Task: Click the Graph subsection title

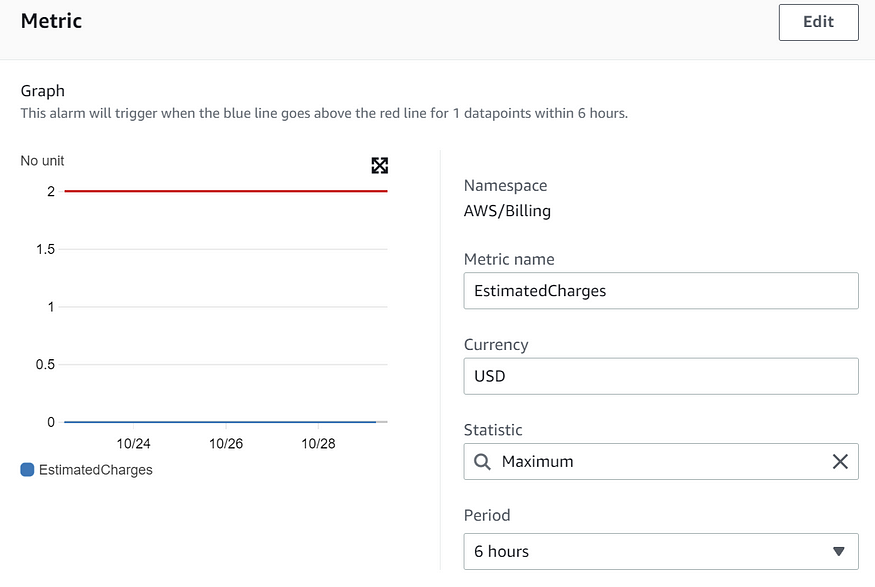Action: 42,91
